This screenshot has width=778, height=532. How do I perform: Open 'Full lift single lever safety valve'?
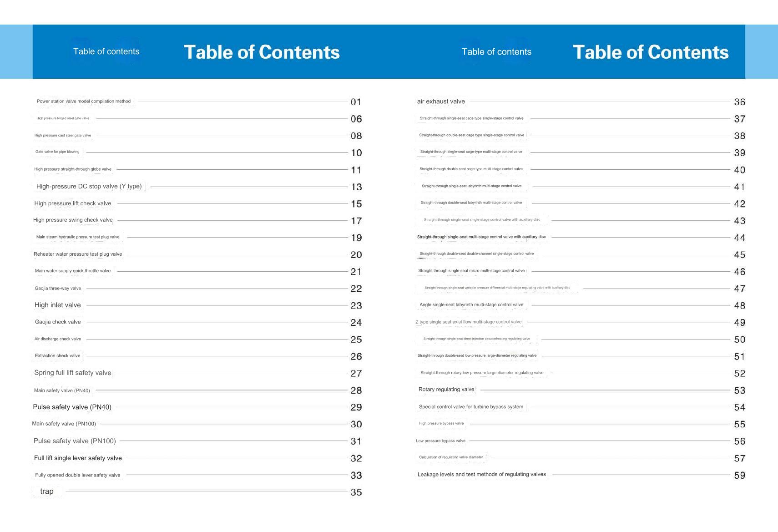click(x=78, y=458)
